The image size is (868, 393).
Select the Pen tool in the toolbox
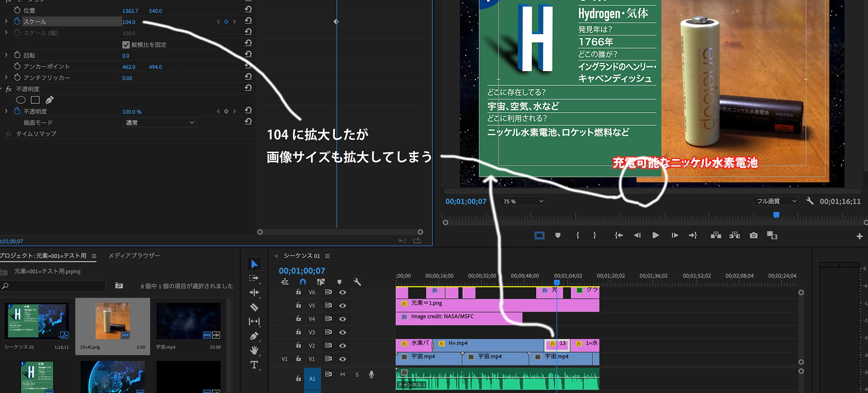tap(254, 336)
